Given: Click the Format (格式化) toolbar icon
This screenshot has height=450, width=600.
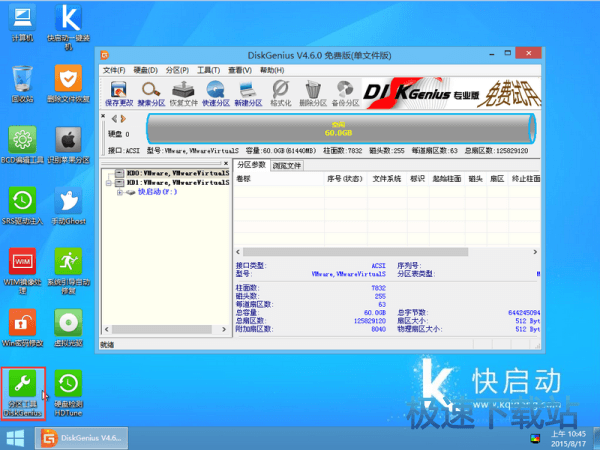Looking at the screenshot, I should (280, 93).
